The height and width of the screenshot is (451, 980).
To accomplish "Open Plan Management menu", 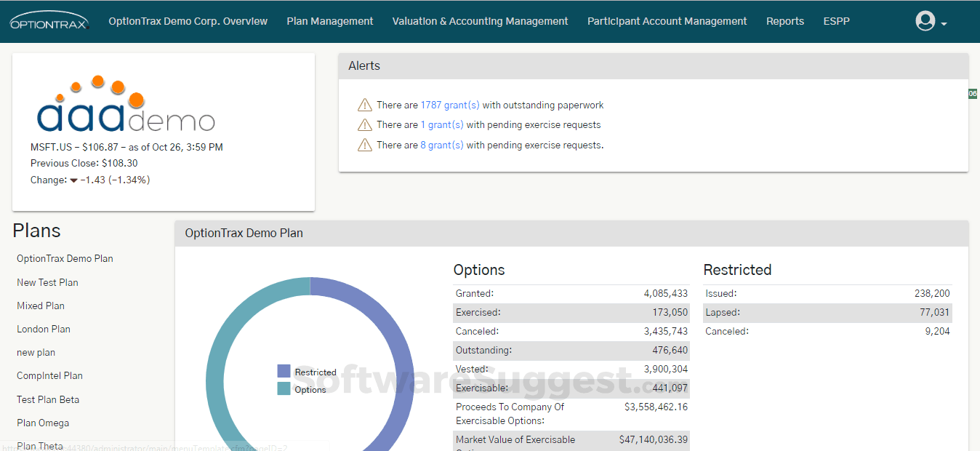I will [330, 21].
